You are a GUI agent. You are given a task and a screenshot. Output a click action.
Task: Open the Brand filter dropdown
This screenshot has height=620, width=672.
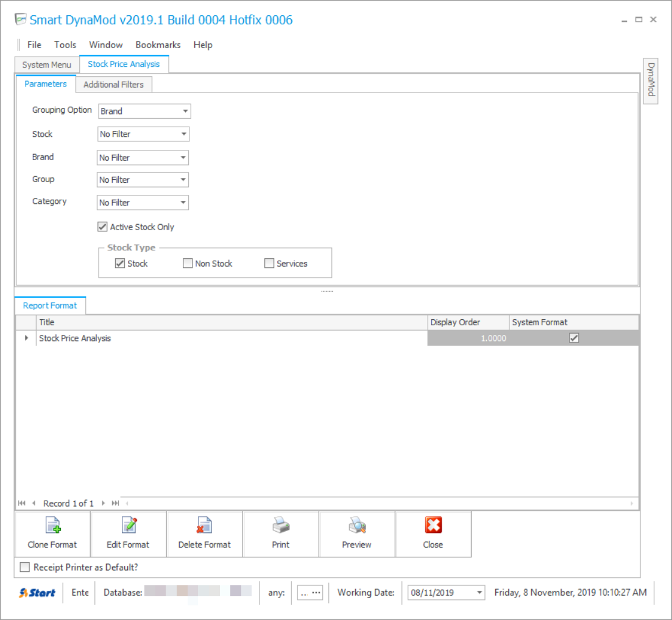[x=183, y=157]
